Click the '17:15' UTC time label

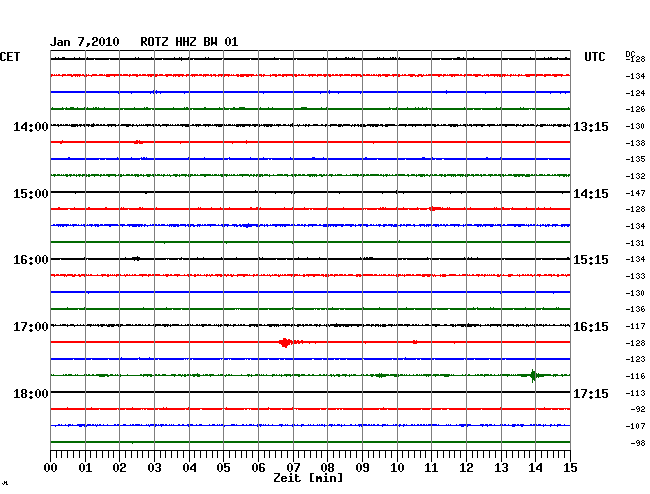[591, 393]
